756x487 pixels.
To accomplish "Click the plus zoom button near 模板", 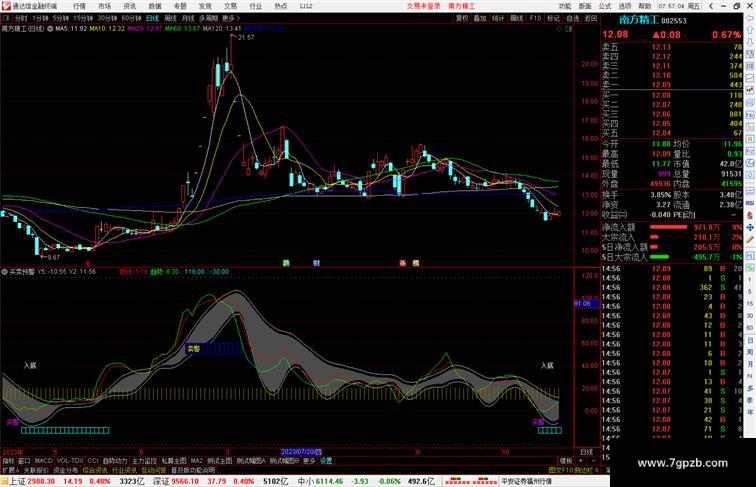I will (x=580, y=461).
